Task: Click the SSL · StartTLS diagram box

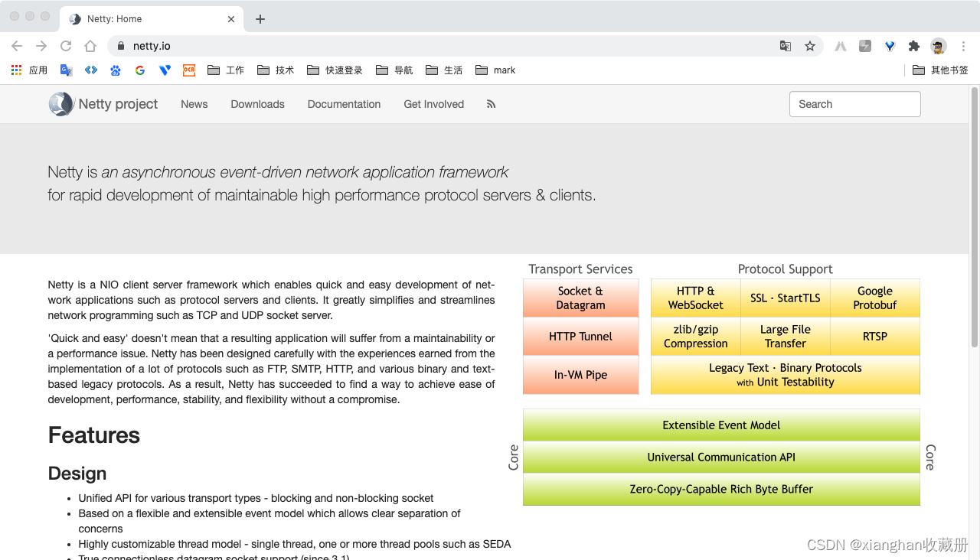Action: pyautogui.click(x=786, y=298)
